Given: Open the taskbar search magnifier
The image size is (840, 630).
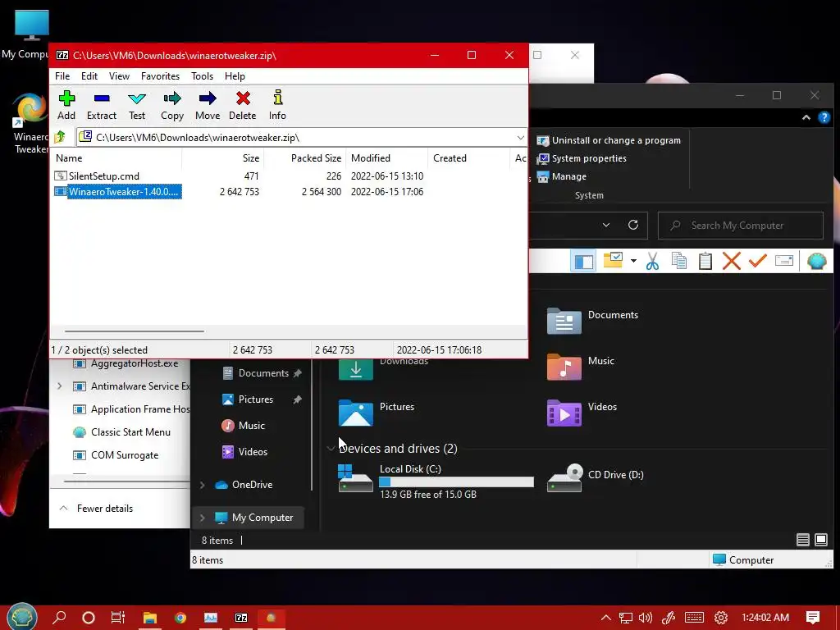Looking at the screenshot, I should pos(59,618).
